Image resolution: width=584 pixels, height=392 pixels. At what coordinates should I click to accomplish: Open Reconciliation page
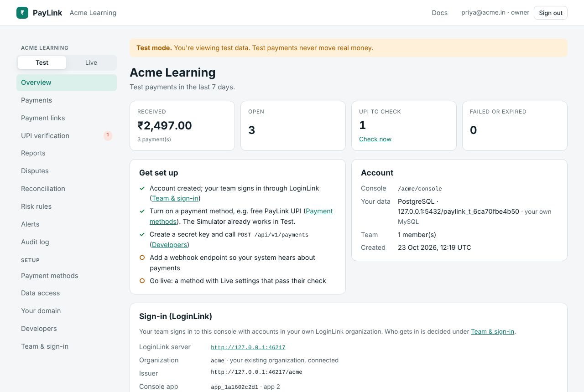(67, 189)
